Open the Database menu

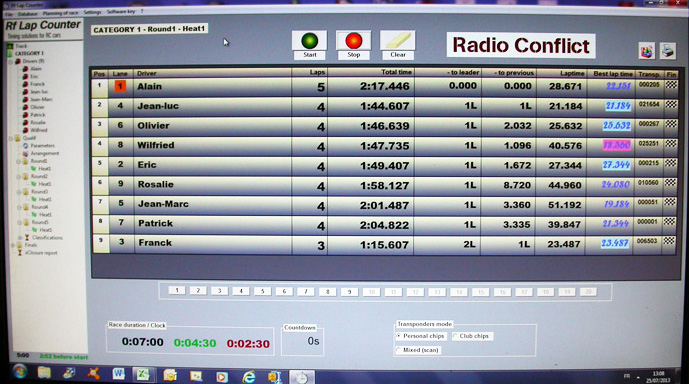point(28,14)
